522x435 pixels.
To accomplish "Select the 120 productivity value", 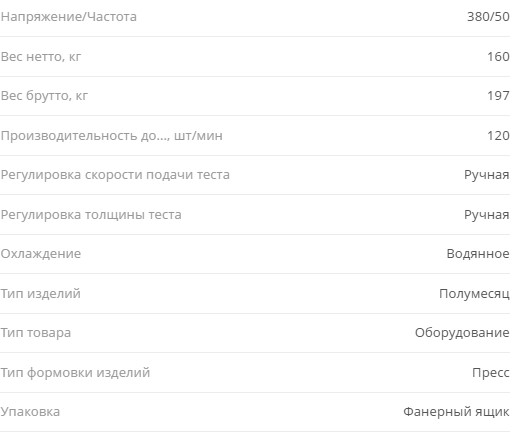I will 498,135.
